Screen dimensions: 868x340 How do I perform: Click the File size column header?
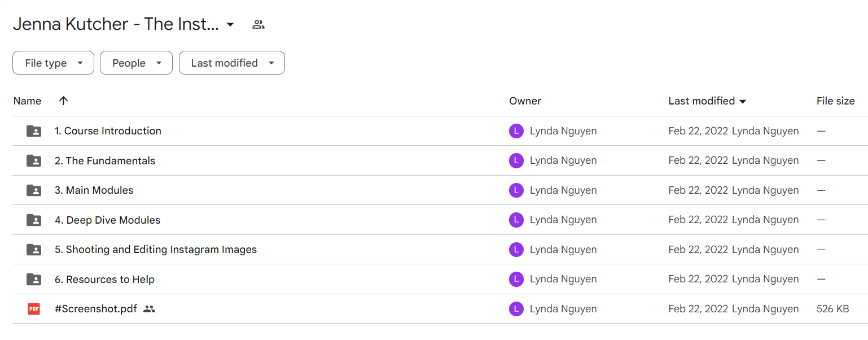pyautogui.click(x=835, y=101)
